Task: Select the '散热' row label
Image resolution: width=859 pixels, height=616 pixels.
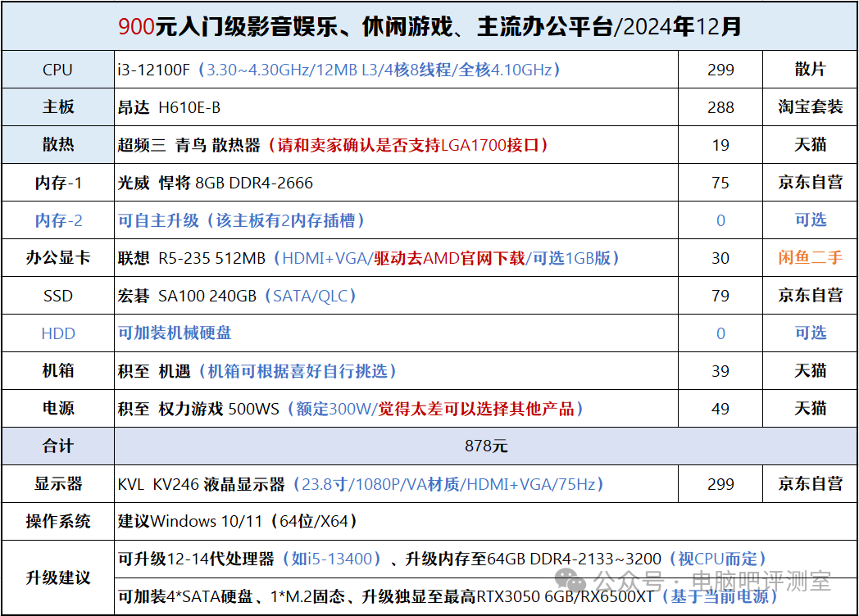Action: [x=57, y=144]
